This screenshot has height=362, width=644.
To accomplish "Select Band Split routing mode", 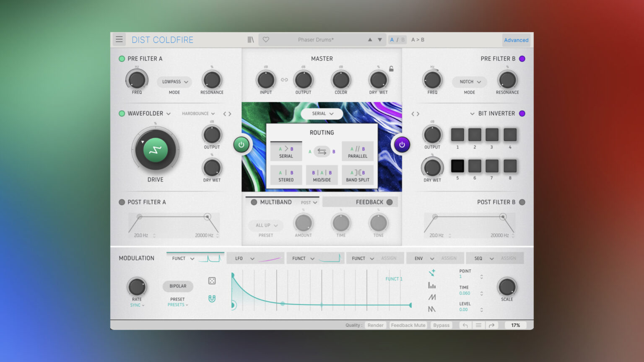I will click(x=358, y=175).
